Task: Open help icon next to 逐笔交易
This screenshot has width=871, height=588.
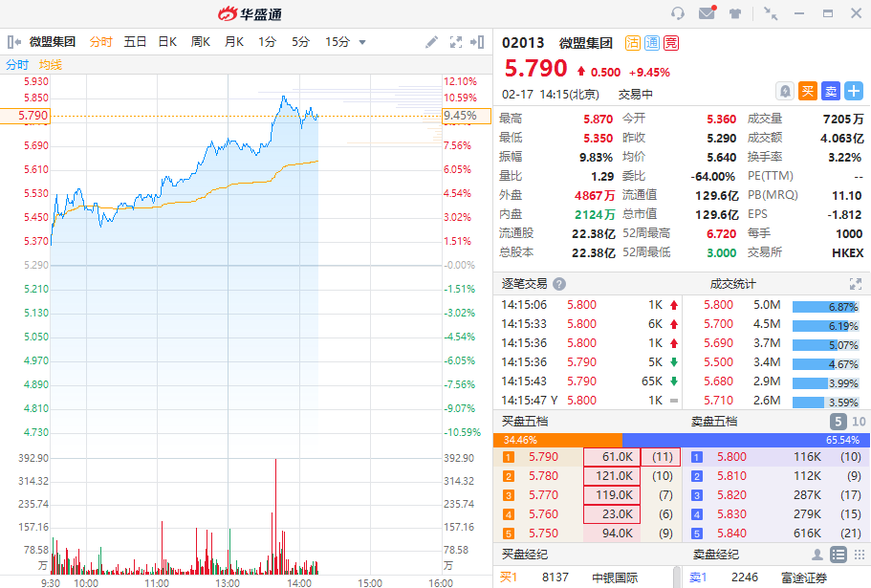Action: [559, 284]
